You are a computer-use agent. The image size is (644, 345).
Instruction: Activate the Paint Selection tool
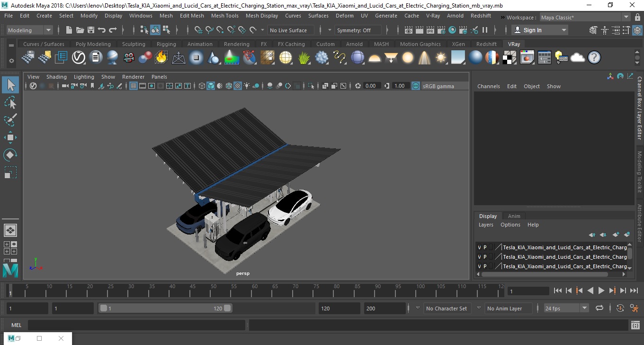[x=10, y=120]
